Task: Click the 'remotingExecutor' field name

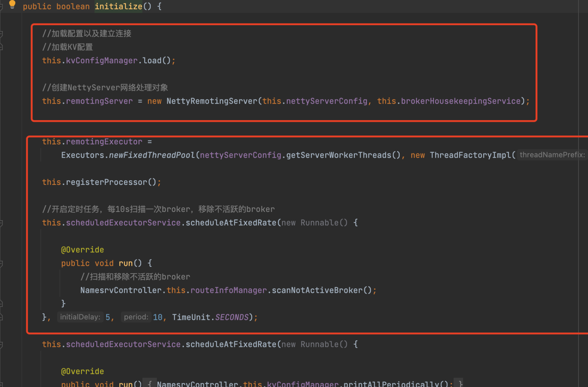Action: [104, 141]
